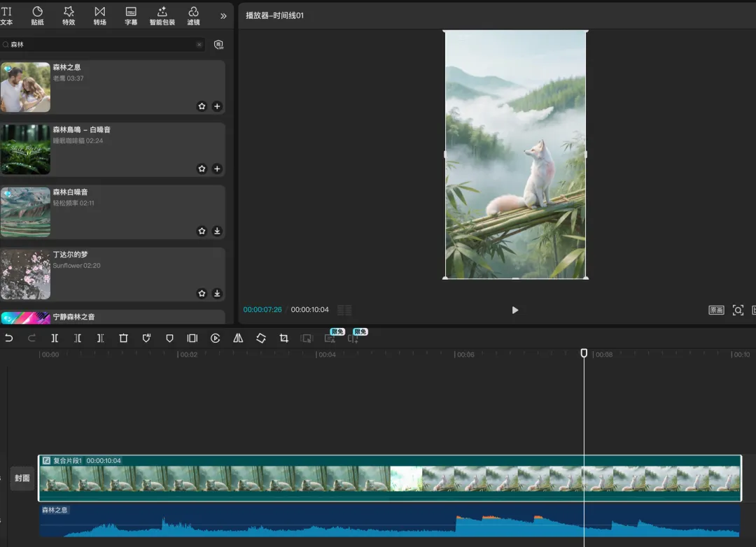Viewport: 756px width, 547px height.
Task: Click the reverse playback circle icon
Action: (x=216, y=338)
